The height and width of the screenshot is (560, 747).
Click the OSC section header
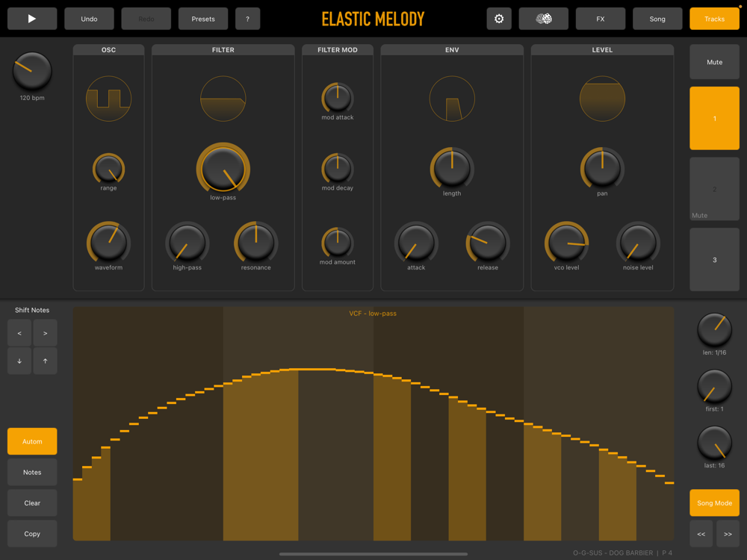tap(108, 49)
